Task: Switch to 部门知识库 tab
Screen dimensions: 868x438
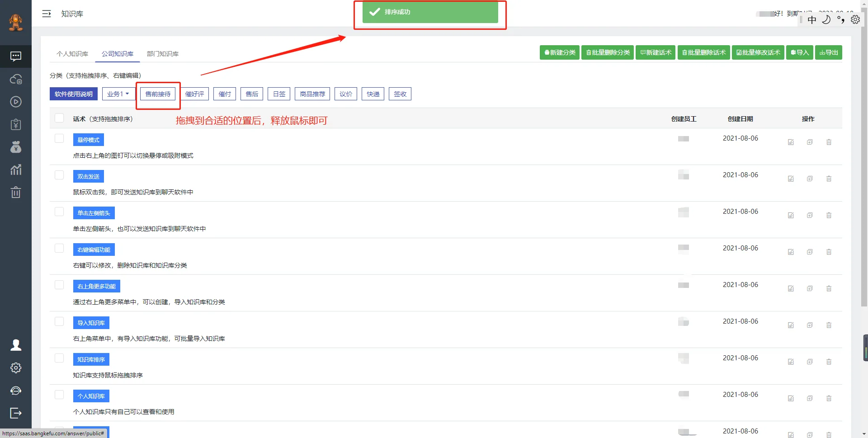Action: point(163,54)
